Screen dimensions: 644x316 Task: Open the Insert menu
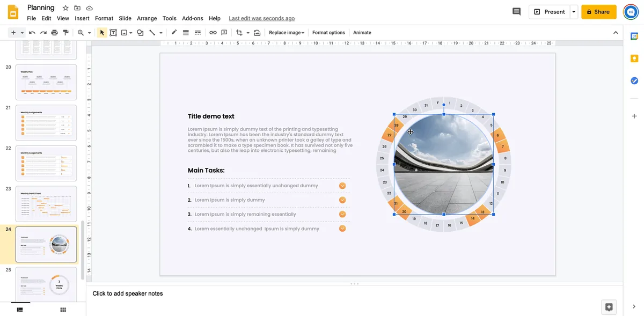point(82,18)
